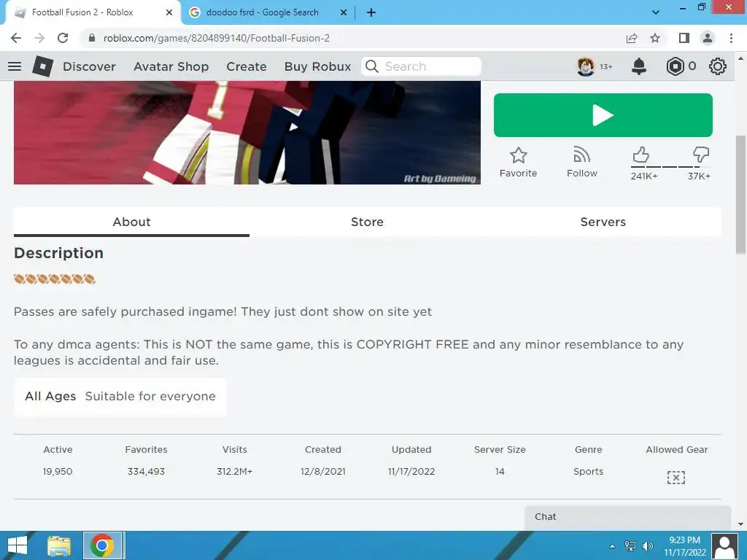This screenshot has width=747, height=560.
Task: Click the browser address bar URL
Action: (216, 38)
